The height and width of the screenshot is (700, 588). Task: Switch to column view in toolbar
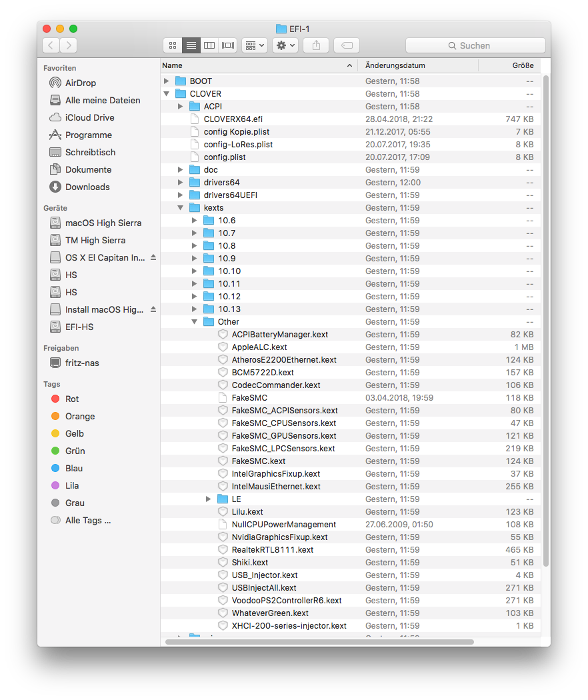(x=209, y=45)
